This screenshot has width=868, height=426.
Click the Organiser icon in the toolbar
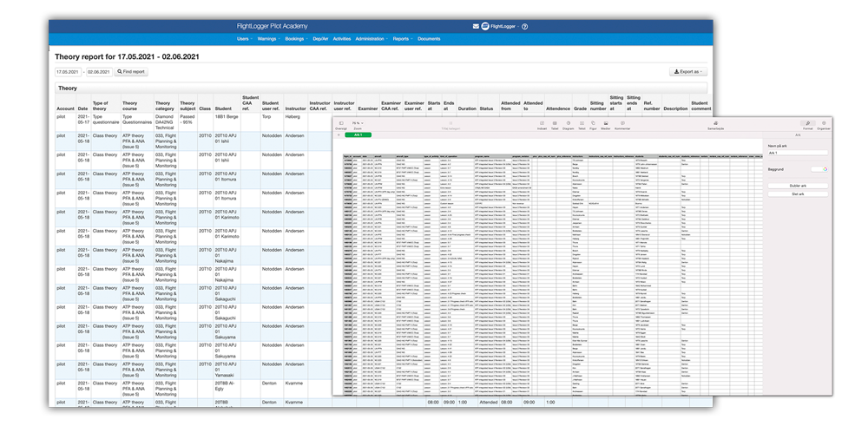point(824,125)
